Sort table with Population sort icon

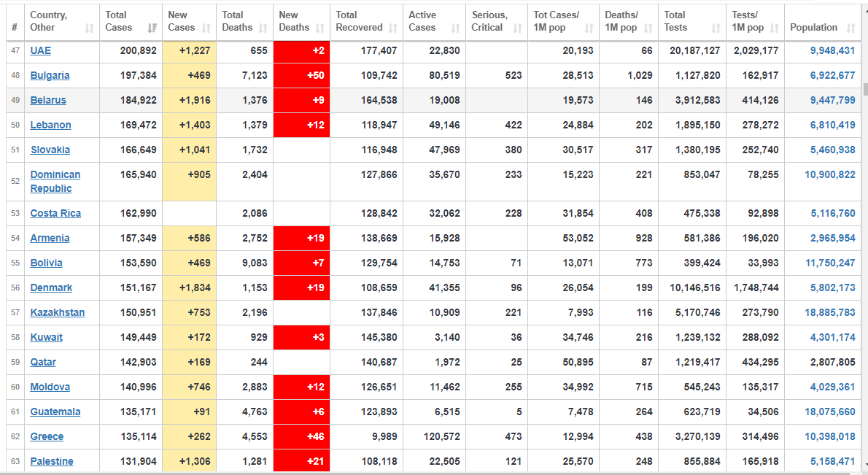coord(850,28)
